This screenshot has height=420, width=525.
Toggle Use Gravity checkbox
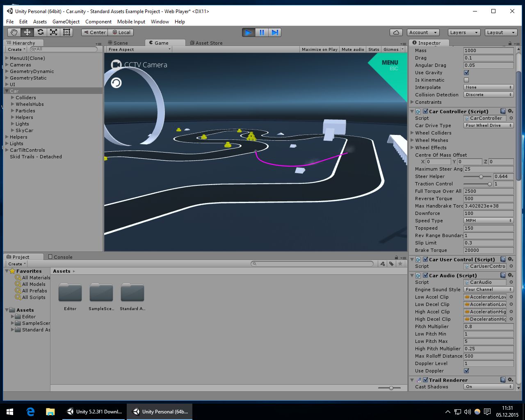pyautogui.click(x=466, y=73)
